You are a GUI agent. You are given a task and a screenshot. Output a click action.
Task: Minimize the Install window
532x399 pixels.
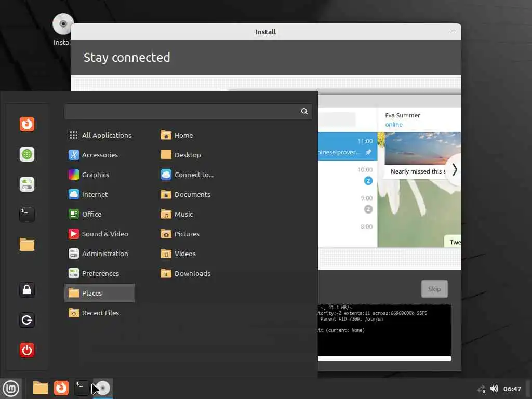[453, 32]
